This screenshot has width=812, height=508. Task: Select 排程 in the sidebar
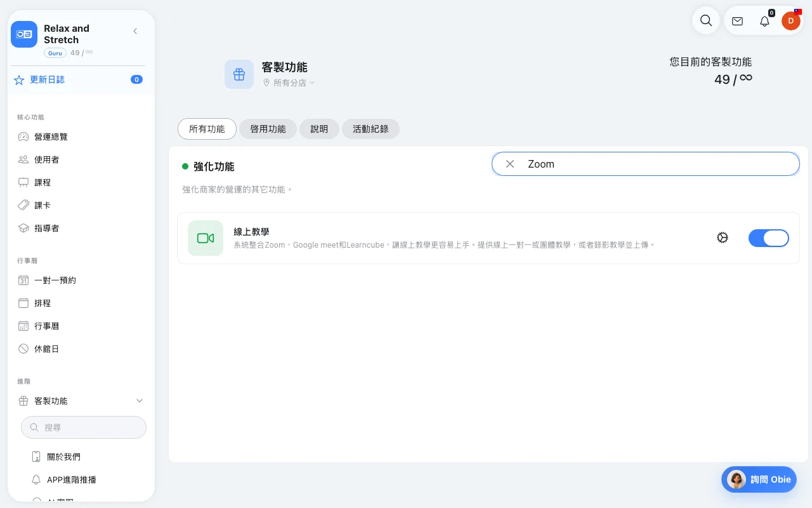point(81,303)
